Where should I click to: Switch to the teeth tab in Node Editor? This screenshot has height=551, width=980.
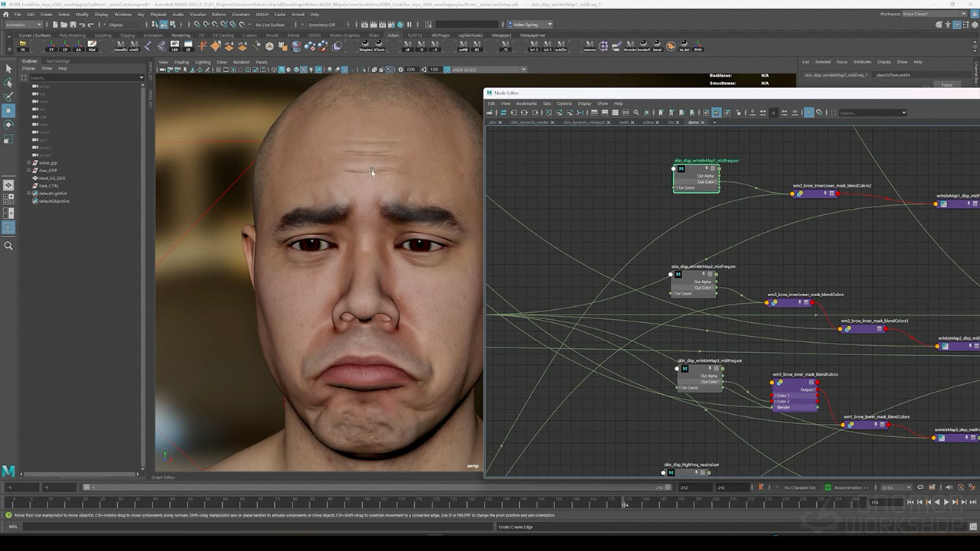click(624, 122)
